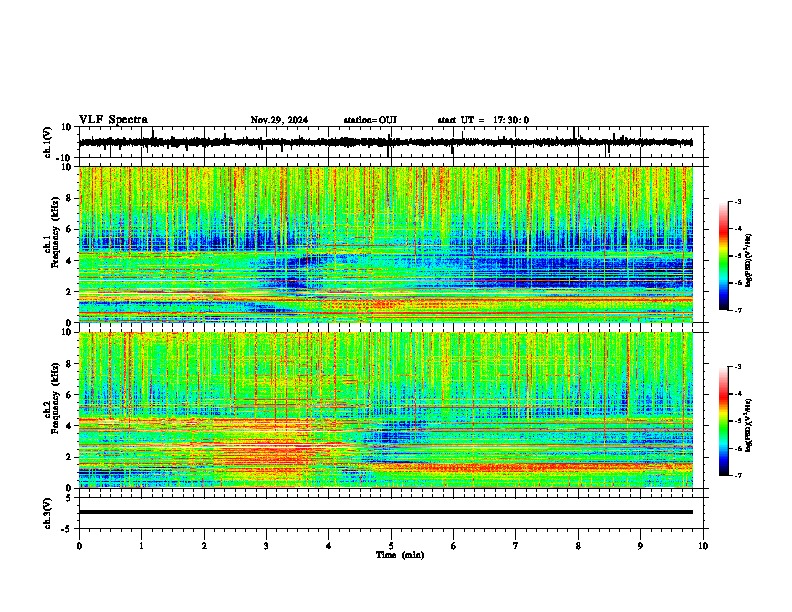This screenshot has width=792, height=612.
Task: Click the time axis tick label "7"
Action: 516,545
